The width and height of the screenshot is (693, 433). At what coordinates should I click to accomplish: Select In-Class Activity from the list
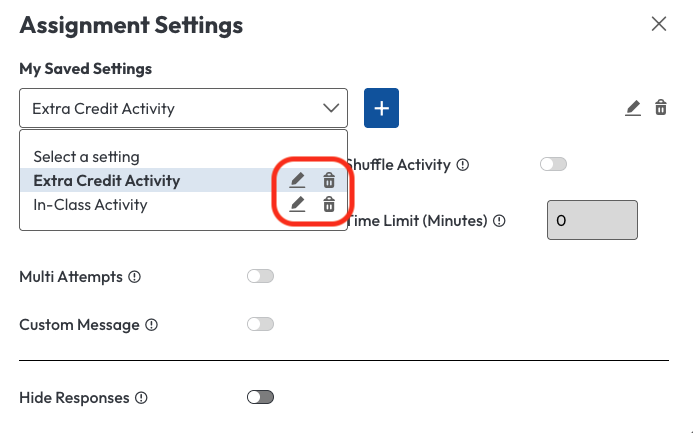[x=90, y=205]
